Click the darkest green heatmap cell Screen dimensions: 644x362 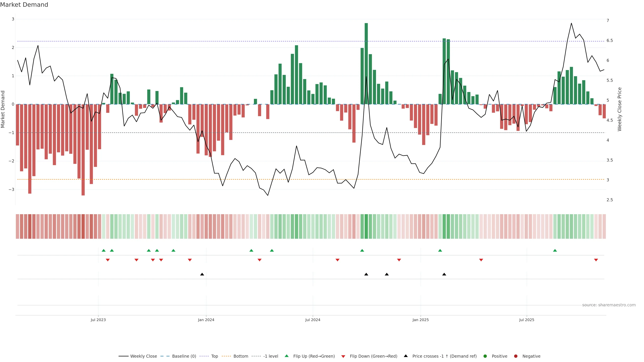click(366, 226)
